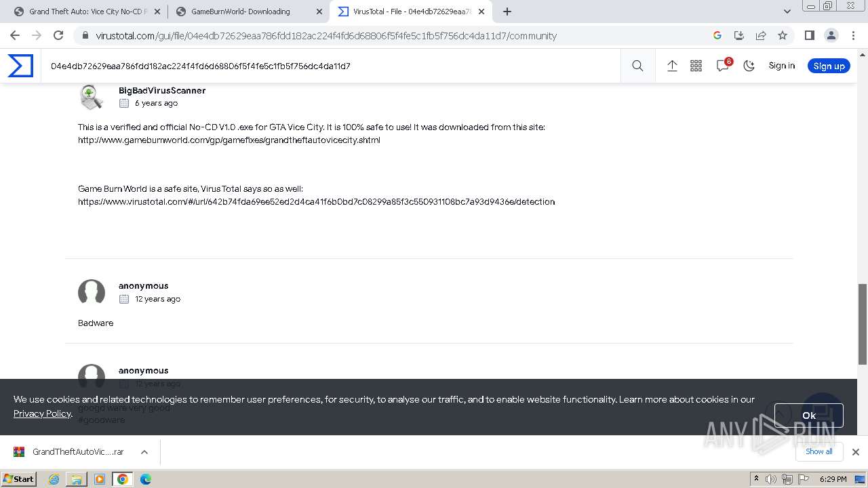This screenshot has width=868, height=488.
Task: Click the anonymous avatar above Badware comment
Action: coord(92,292)
